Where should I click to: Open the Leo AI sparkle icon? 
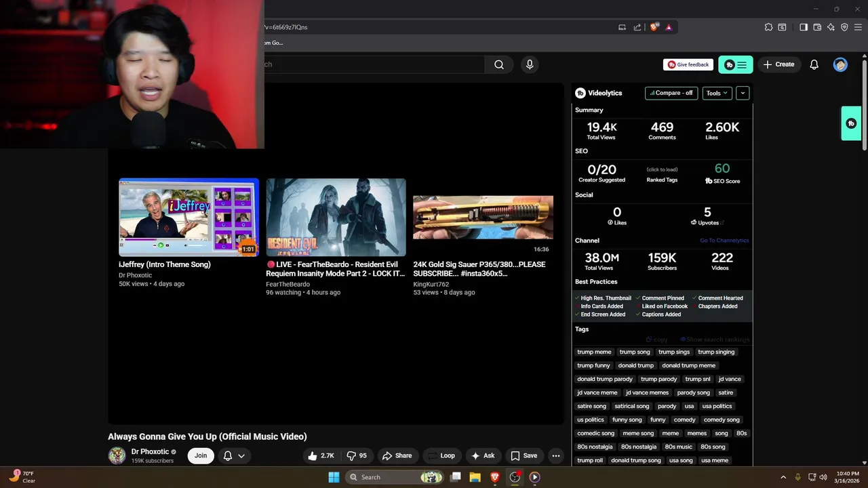[831, 27]
